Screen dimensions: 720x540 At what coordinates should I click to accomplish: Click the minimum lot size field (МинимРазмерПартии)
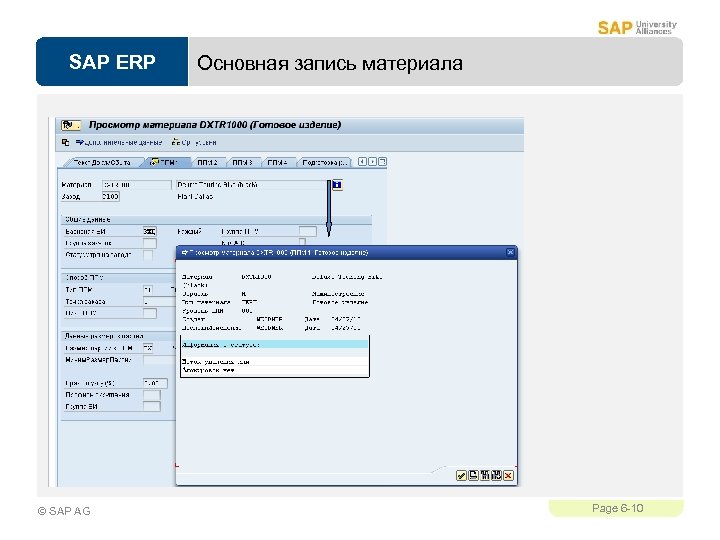(x=159, y=360)
